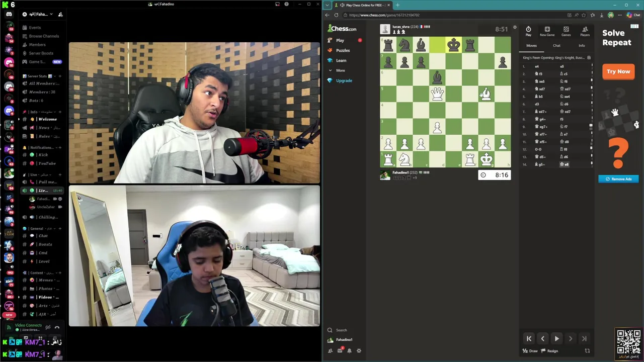Click Remove Ads button
The height and width of the screenshot is (362, 644).
click(618, 179)
